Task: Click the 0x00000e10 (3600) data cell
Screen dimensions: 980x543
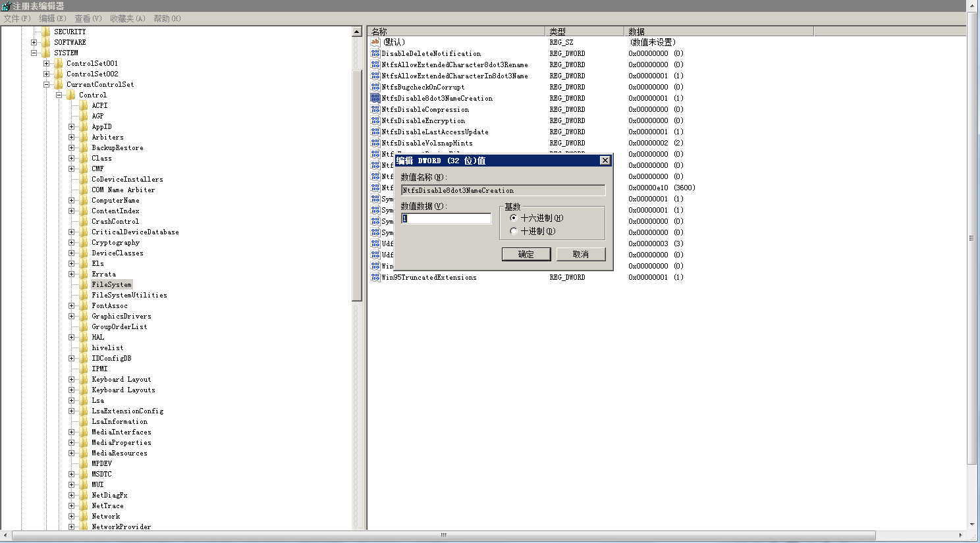Action: (x=662, y=188)
